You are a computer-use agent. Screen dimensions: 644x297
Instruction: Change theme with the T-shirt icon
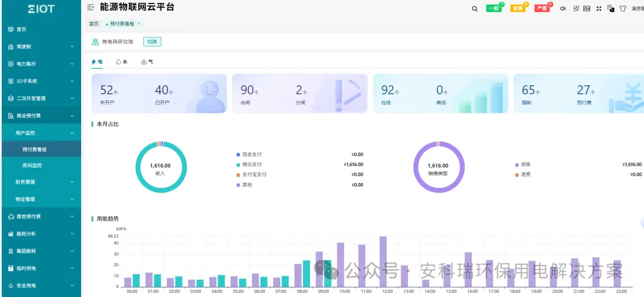tap(623, 8)
